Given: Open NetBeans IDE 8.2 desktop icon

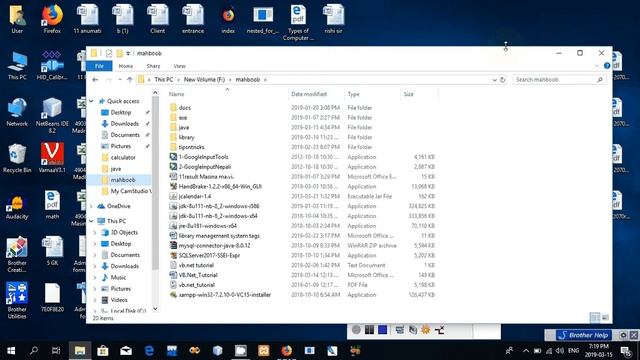Looking at the screenshot, I should (x=52, y=116).
